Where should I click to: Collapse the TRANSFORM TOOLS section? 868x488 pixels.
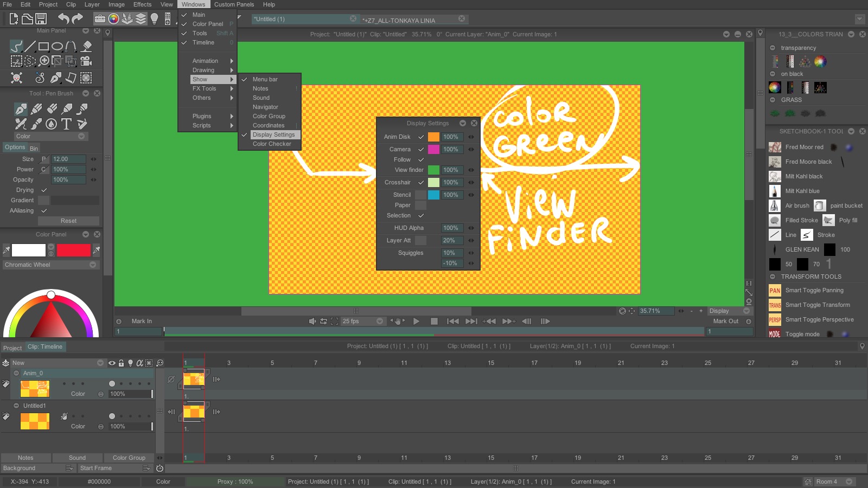pyautogui.click(x=773, y=277)
